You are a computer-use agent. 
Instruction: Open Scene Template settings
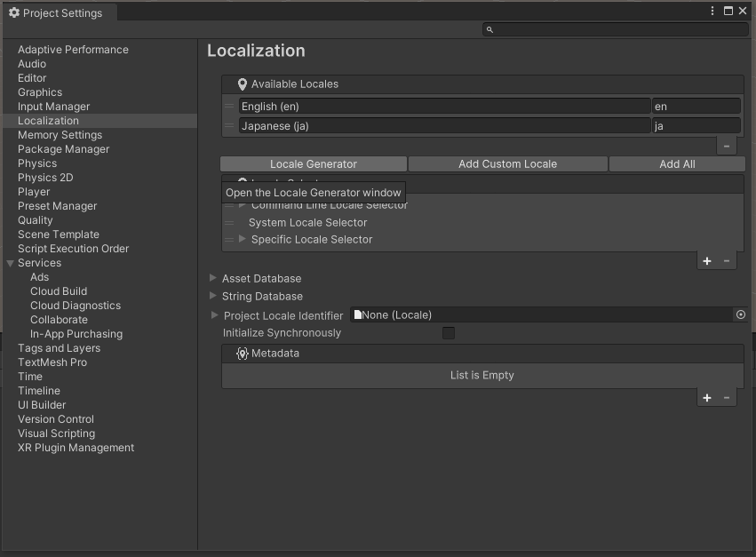tap(59, 235)
